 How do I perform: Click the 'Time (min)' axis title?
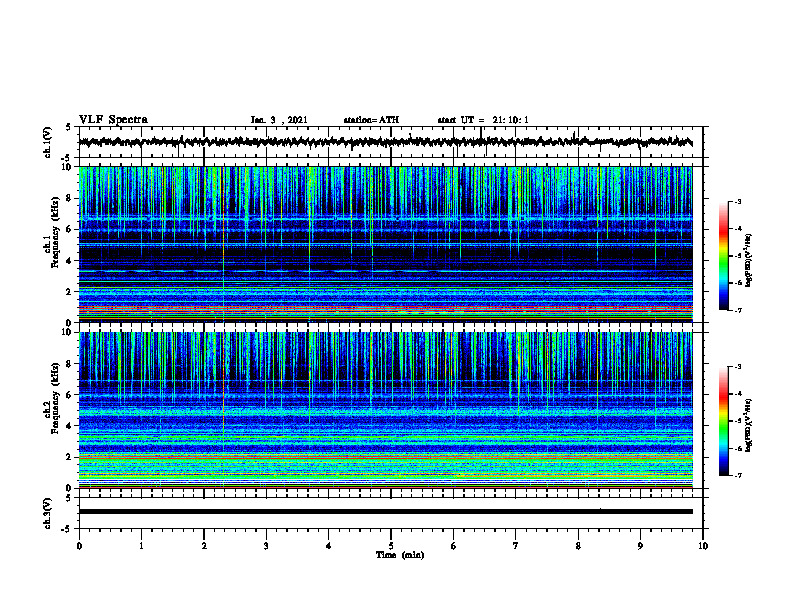tap(400, 555)
